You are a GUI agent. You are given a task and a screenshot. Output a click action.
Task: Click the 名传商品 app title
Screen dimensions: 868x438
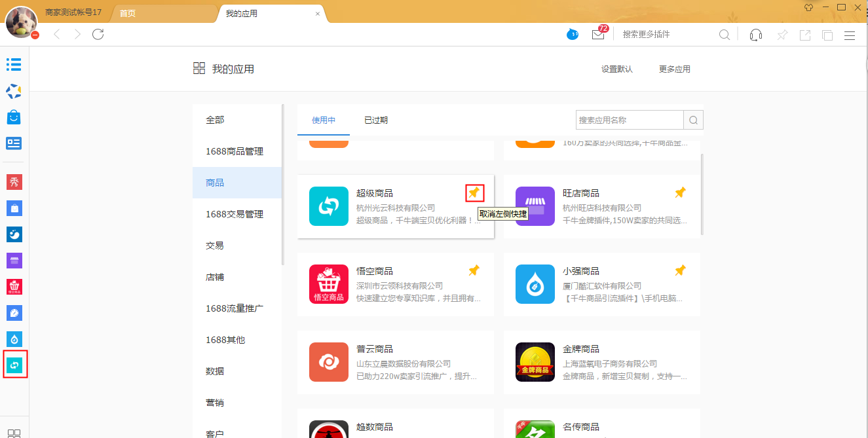pyautogui.click(x=581, y=427)
